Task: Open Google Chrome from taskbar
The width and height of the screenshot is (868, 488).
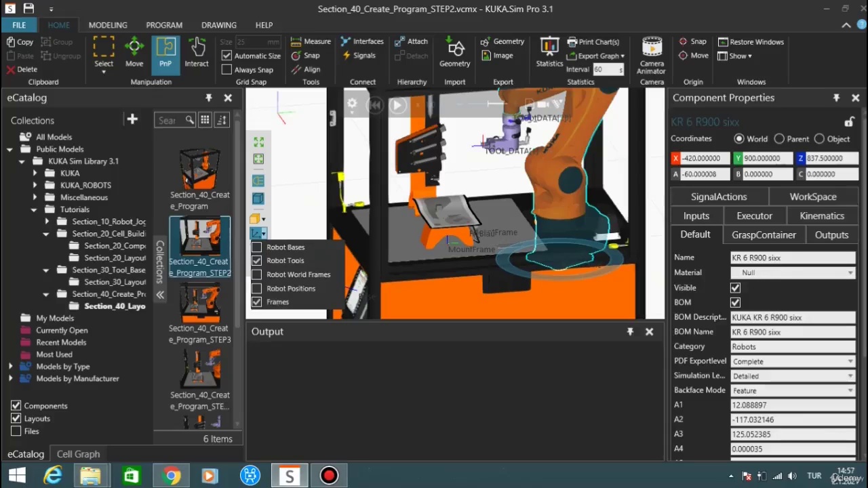Action: click(172, 476)
